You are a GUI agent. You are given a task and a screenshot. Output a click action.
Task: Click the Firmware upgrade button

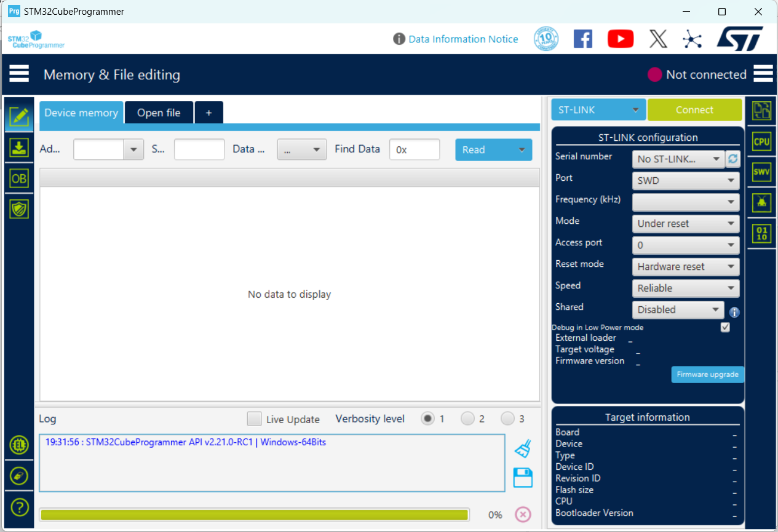(707, 375)
